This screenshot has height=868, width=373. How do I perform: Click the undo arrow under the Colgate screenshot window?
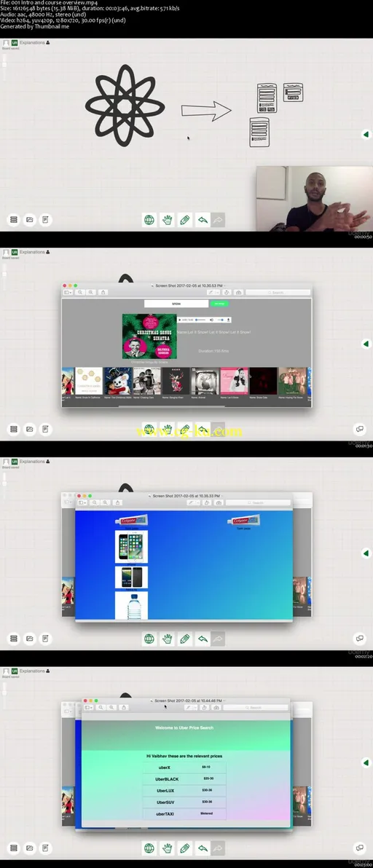click(203, 639)
